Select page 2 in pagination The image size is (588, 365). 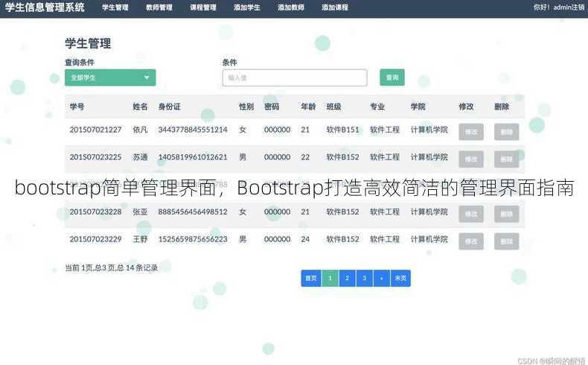(348, 279)
